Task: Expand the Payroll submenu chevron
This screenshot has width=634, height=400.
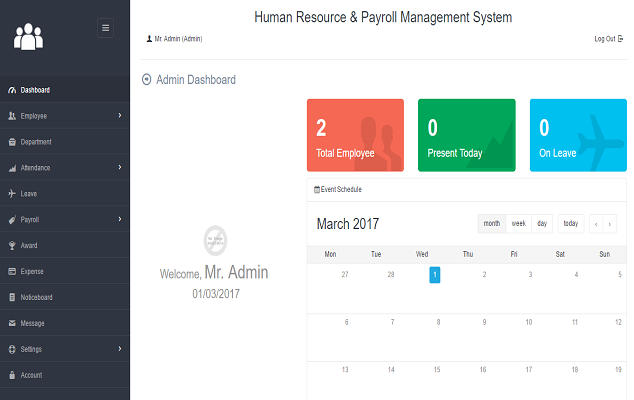Action: click(x=120, y=219)
